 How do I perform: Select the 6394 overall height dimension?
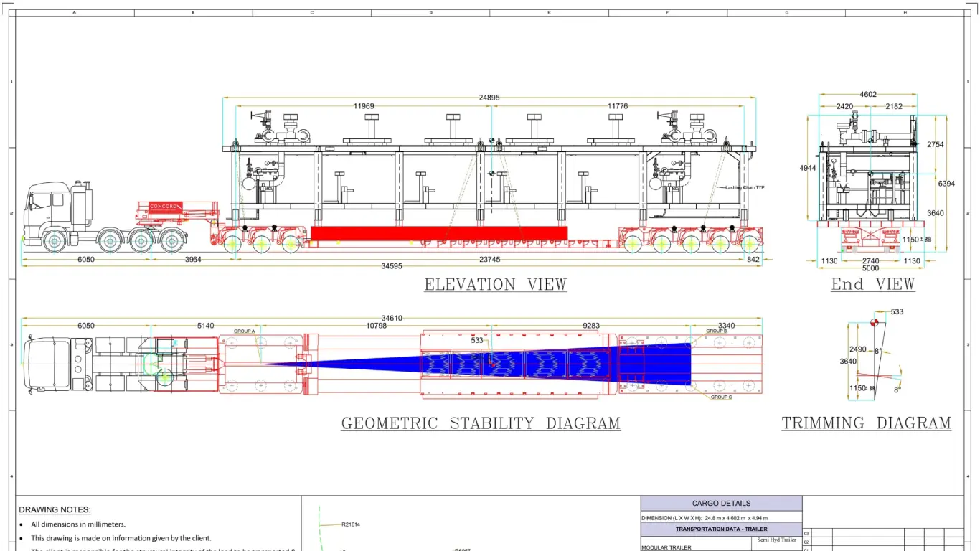(x=946, y=184)
